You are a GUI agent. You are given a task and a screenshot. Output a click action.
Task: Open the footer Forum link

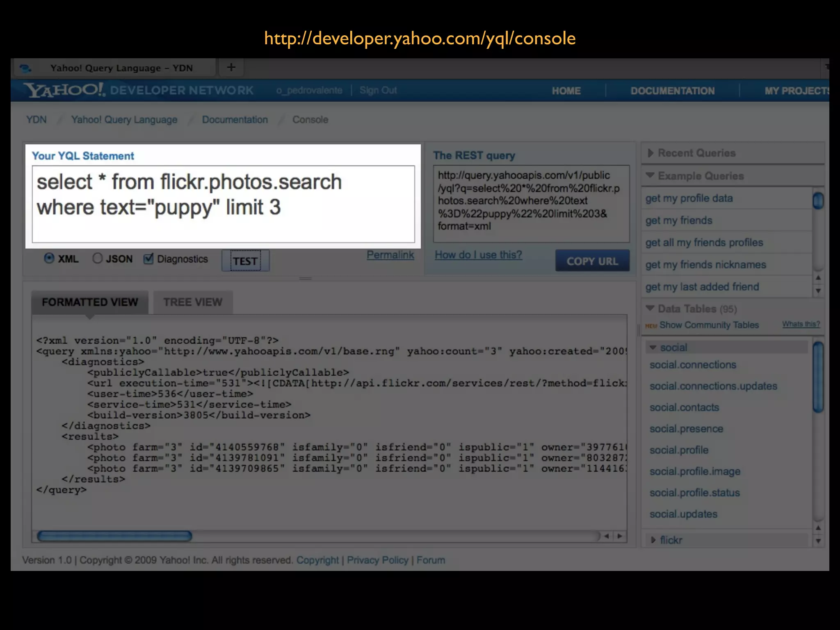431,560
